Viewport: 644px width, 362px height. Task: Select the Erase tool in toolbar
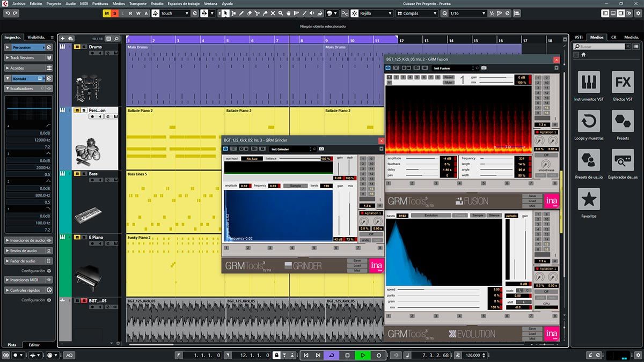click(250, 13)
